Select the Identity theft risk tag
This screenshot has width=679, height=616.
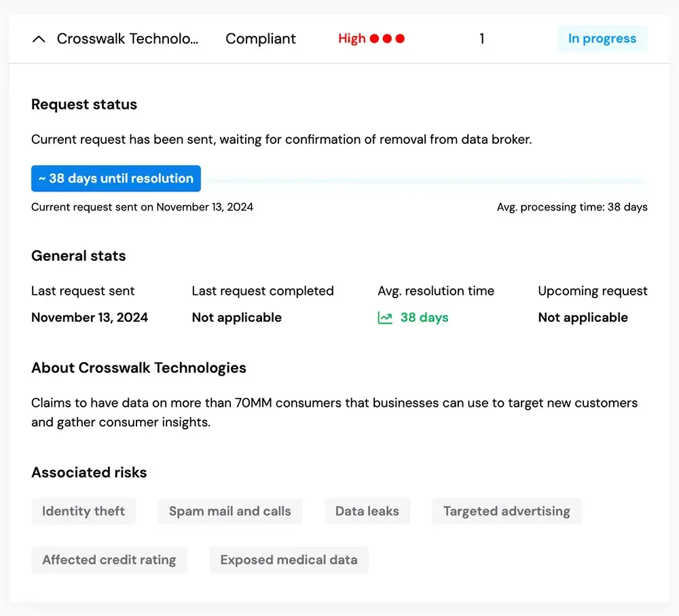tap(84, 511)
